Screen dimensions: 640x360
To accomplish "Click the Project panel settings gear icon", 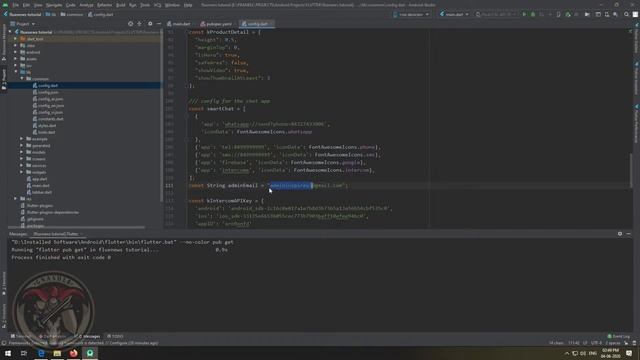I will pyautogui.click(x=150, y=24).
